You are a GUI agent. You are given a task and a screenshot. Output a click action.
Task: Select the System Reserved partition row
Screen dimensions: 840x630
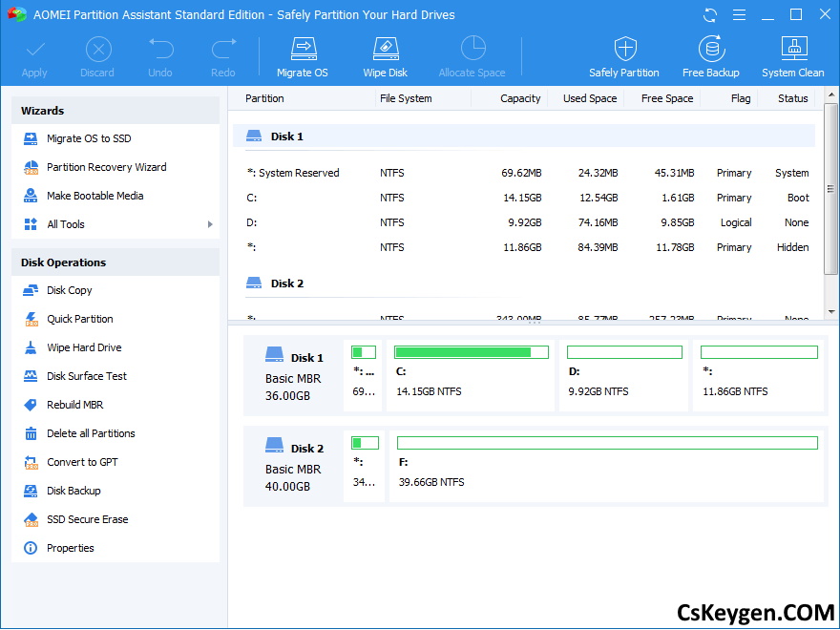524,173
